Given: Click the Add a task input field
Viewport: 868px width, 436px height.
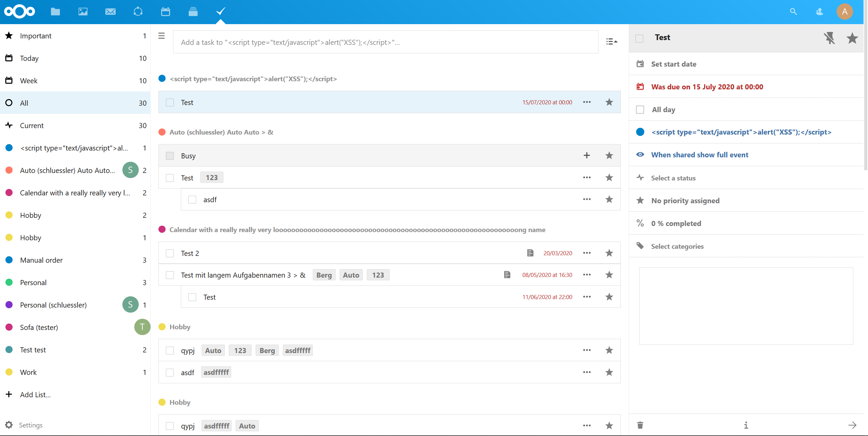Looking at the screenshot, I should tap(385, 42).
